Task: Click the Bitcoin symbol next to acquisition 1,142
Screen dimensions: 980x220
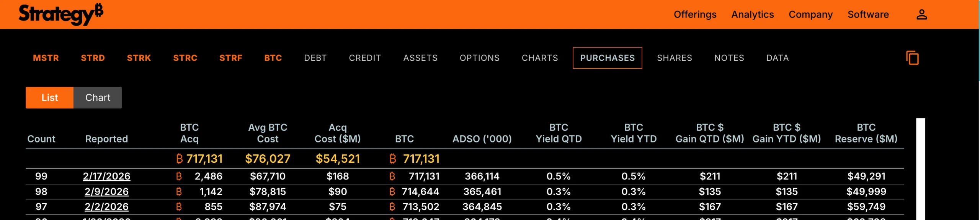Action: (178, 191)
